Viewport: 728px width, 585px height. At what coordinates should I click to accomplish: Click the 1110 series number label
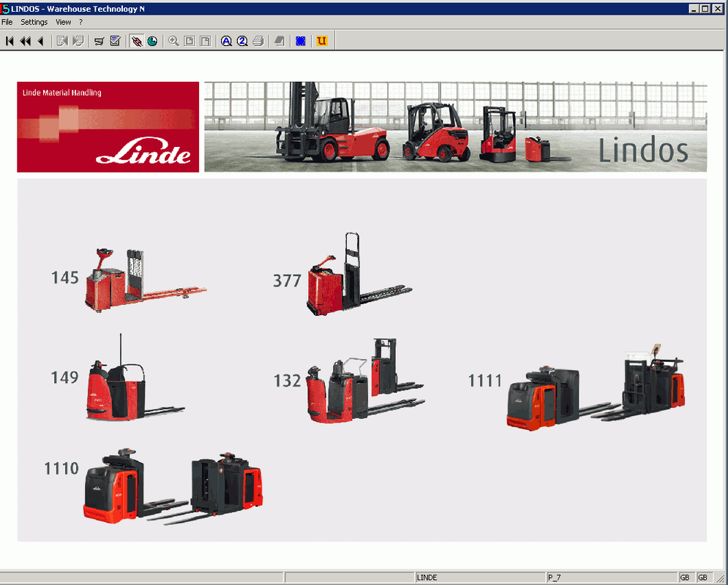(x=61, y=468)
